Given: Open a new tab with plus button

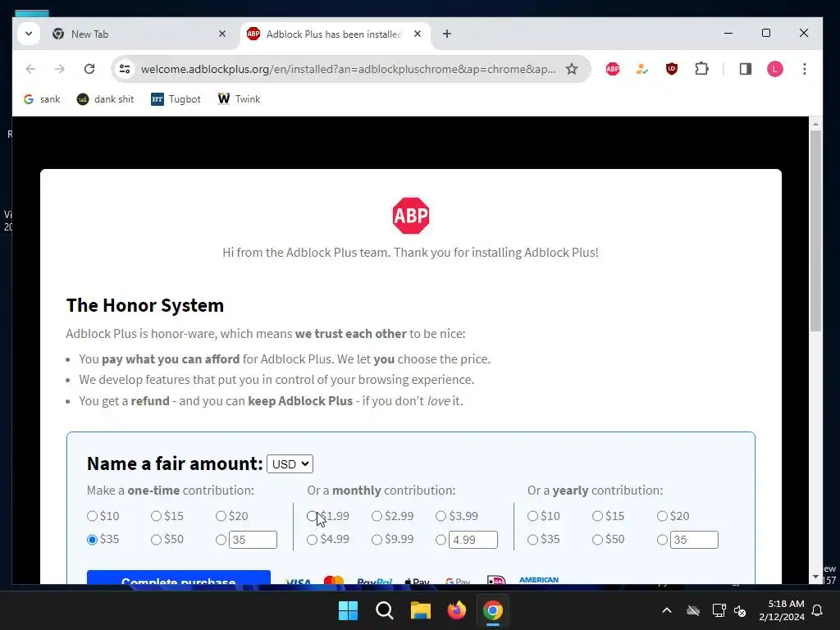Looking at the screenshot, I should 447,34.
